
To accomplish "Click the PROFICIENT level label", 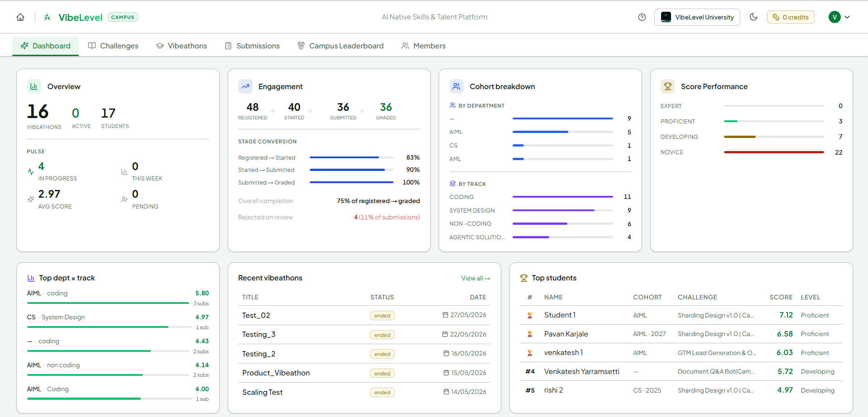I will pos(677,121).
